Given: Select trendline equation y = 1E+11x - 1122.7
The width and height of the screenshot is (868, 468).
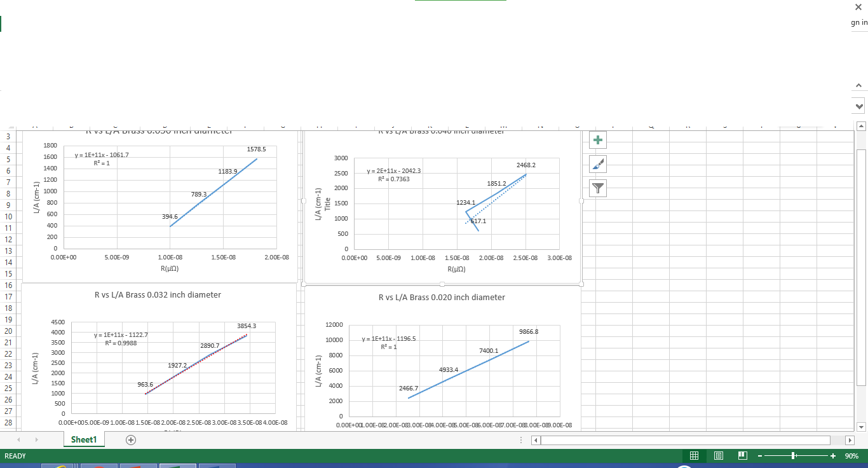Looking at the screenshot, I should point(121,334).
